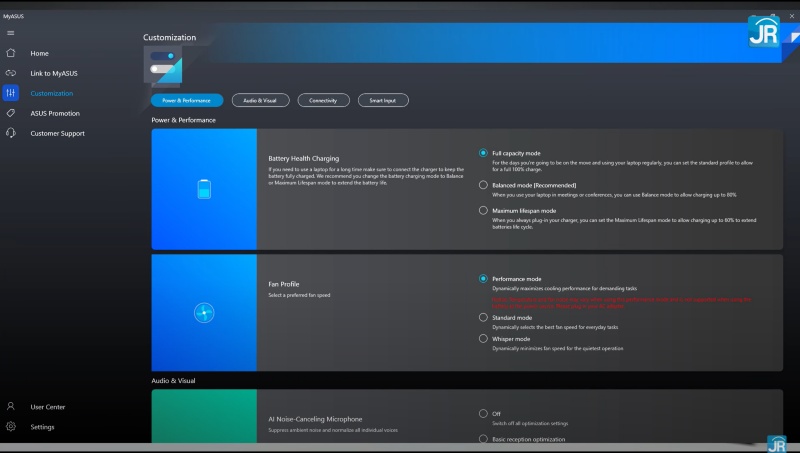The height and width of the screenshot is (453, 800).
Task: Choose Maximum Lifespan mode radio button
Action: click(x=484, y=211)
